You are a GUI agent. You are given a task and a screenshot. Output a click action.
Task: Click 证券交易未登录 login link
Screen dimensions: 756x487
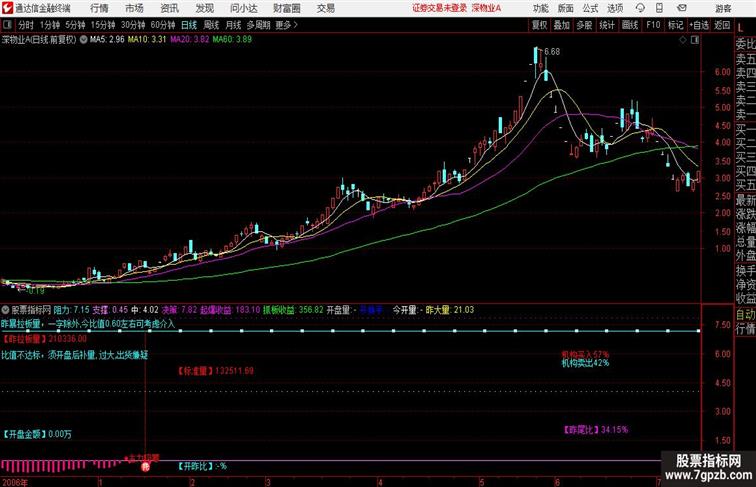click(440, 8)
